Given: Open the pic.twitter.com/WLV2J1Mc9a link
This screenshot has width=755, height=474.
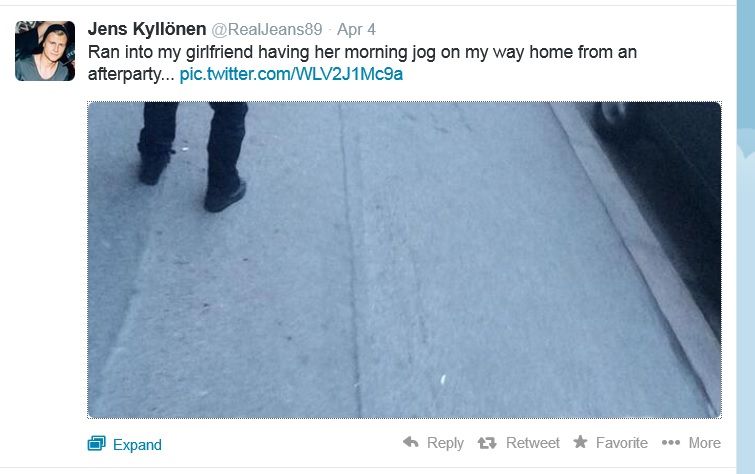Looking at the screenshot, I should tap(291, 74).
